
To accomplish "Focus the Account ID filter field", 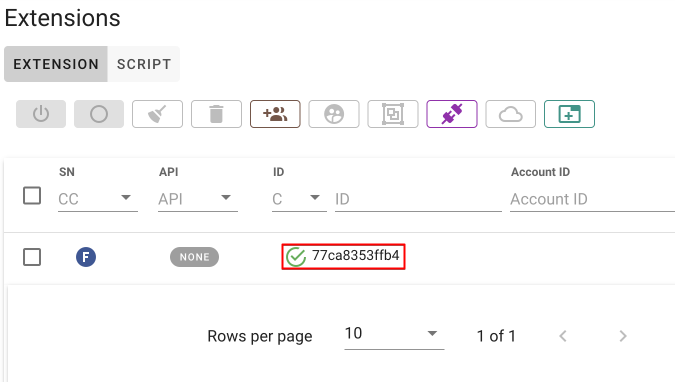I will click(x=592, y=199).
